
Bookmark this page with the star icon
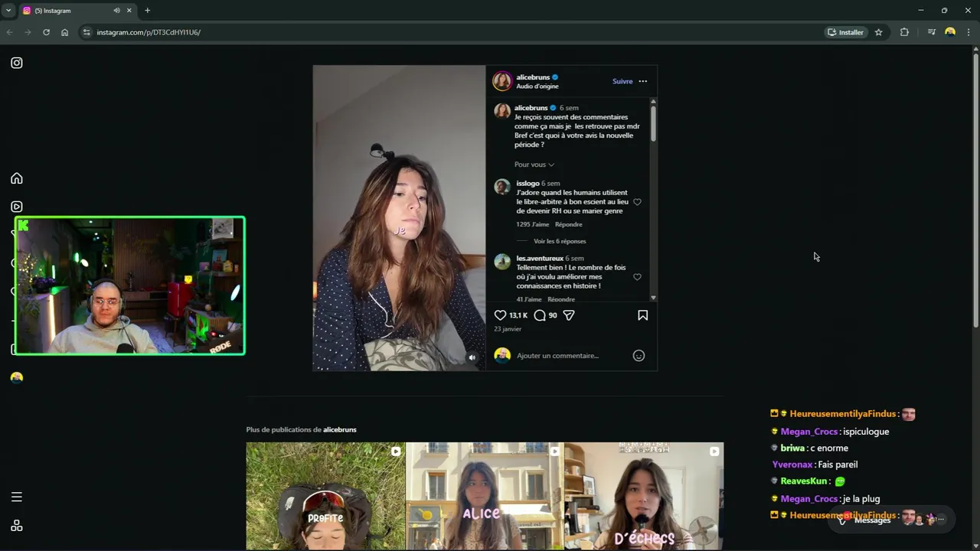pyautogui.click(x=879, y=32)
